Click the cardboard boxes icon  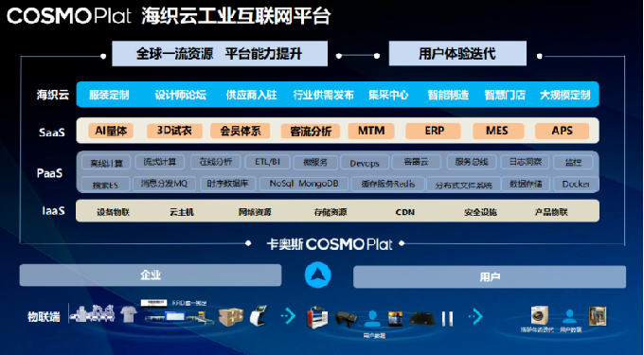pyautogui.click(x=230, y=316)
